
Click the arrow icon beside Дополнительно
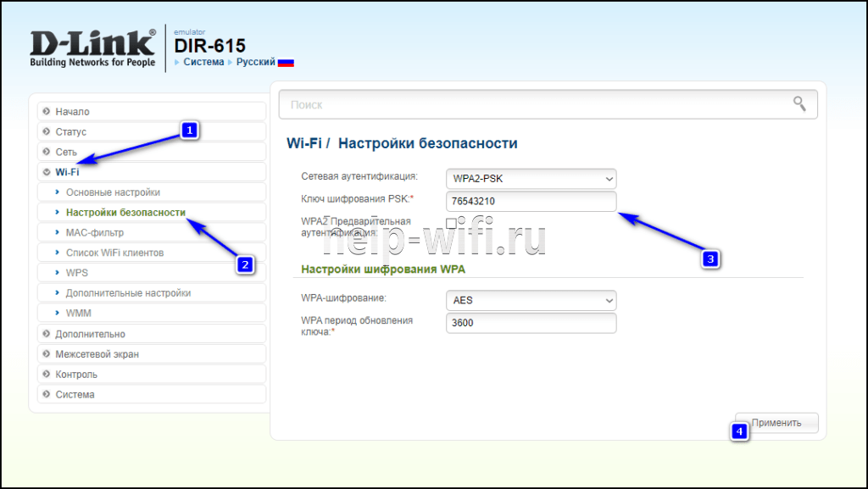[x=47, y=334]
